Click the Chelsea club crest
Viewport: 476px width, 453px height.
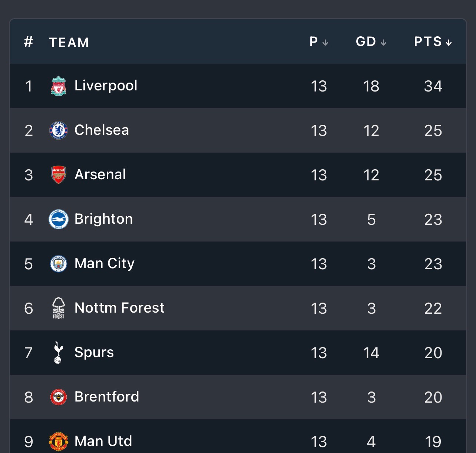coord(59,130)
